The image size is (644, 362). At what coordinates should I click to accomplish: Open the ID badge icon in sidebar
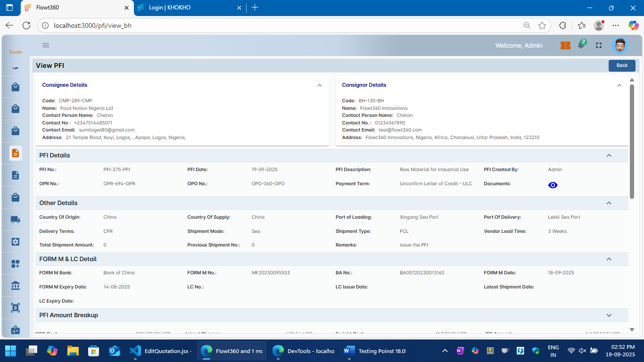16,330
